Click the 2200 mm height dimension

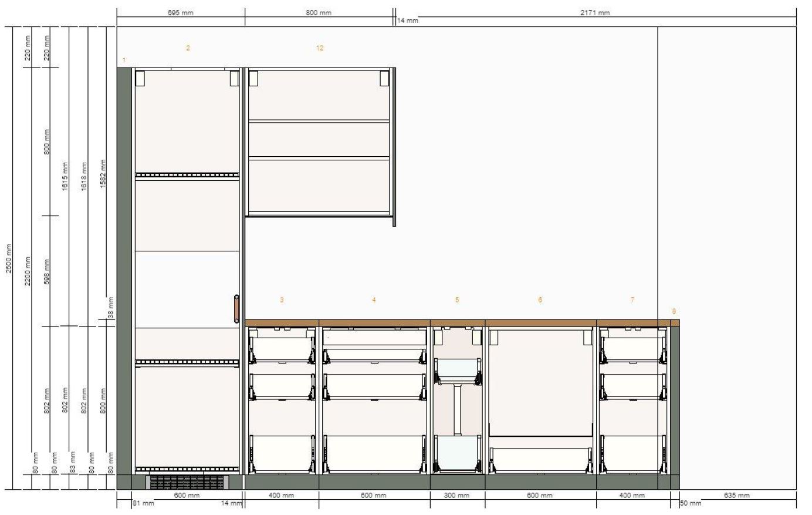[27, 271]
